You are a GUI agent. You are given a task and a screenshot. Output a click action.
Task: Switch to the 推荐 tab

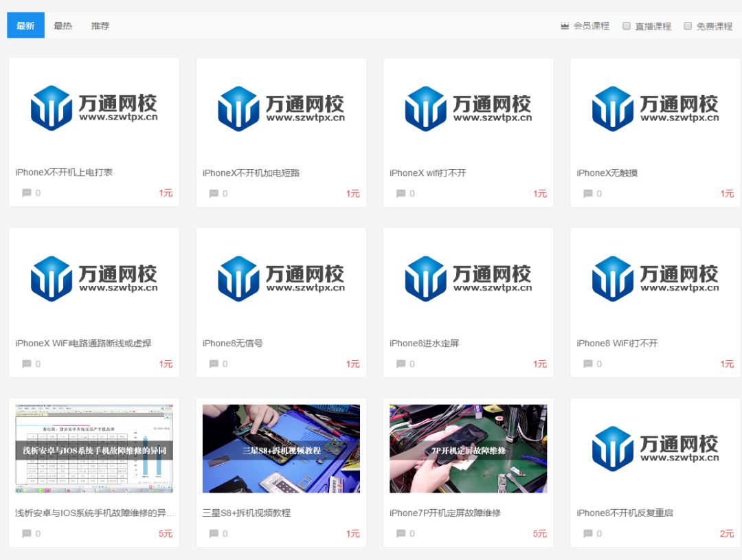tap(100, 25)
